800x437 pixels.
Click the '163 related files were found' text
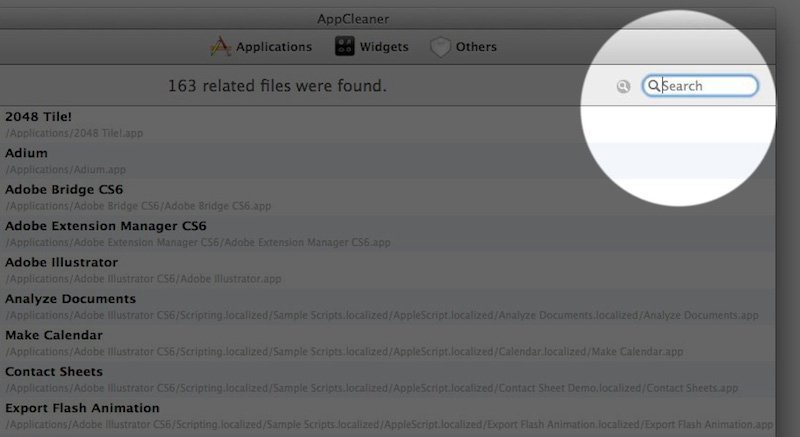coord(277,87)
